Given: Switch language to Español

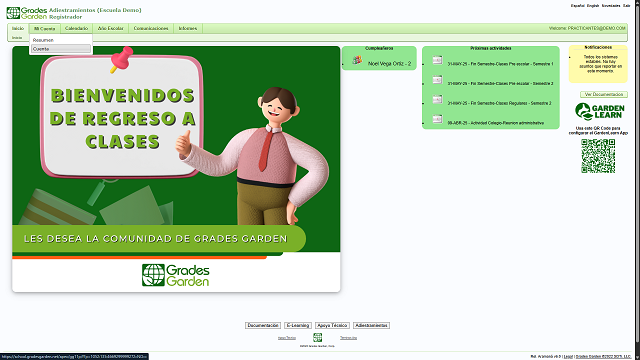Looking at the screenshot, I should (x=578, y=6).
